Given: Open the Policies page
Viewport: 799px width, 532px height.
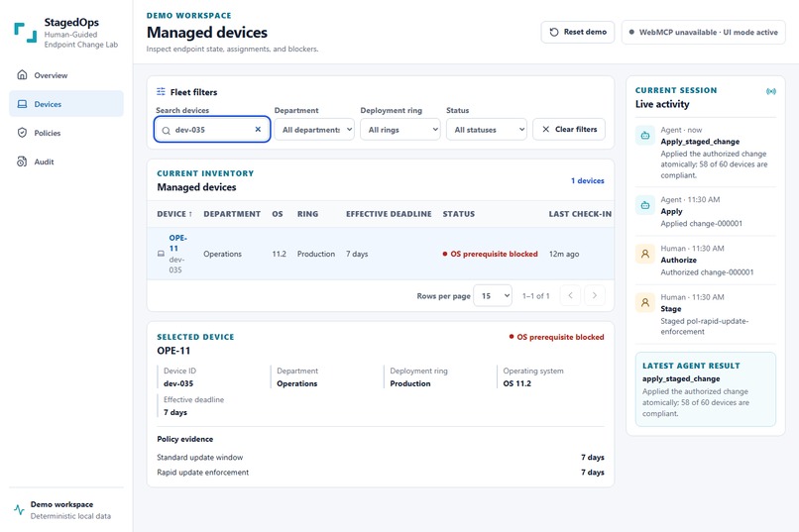Looking at the screenshot, I should coord(66,133).
